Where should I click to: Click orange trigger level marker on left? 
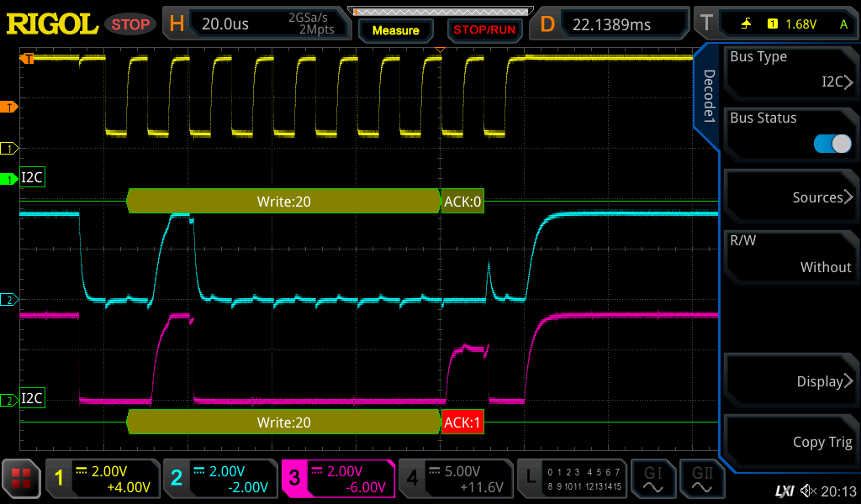(x=8, y=107)
